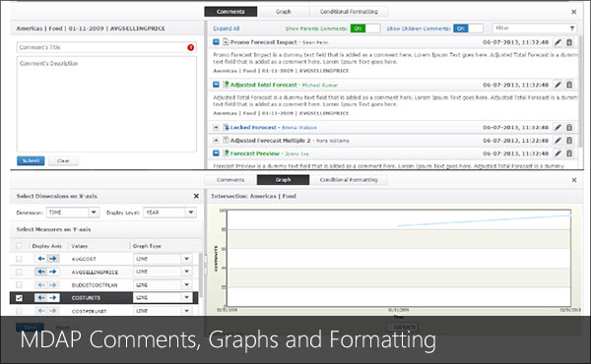Edit the Locked Forecast comment
Screen dimensions: 591x364
558,128
